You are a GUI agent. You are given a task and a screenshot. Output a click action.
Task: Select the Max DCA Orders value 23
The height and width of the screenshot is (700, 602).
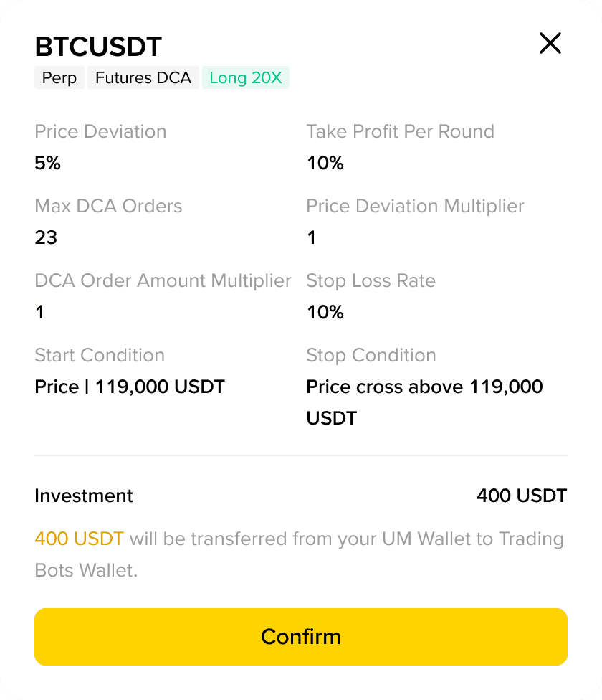(x=46, y=237)
